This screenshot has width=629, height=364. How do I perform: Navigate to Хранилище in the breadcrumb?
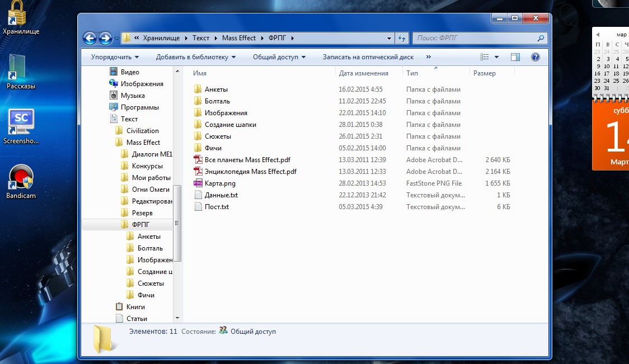[x=161, y=38]
